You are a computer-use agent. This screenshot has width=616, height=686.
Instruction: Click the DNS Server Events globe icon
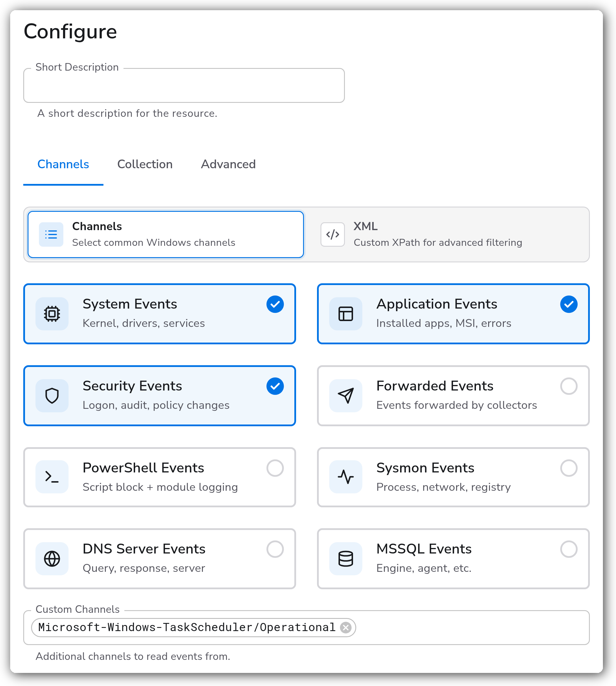52,559
